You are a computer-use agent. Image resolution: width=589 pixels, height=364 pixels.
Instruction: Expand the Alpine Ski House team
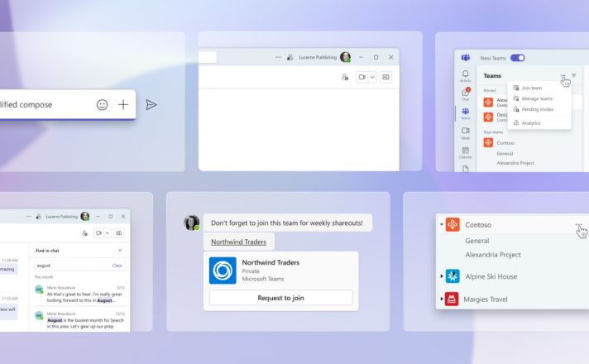pos(442,276)
